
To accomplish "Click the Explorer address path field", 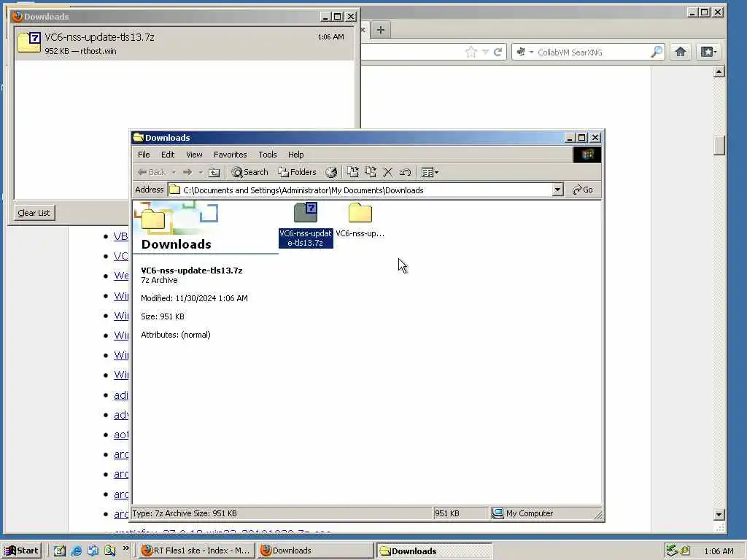I will point(360,190).
